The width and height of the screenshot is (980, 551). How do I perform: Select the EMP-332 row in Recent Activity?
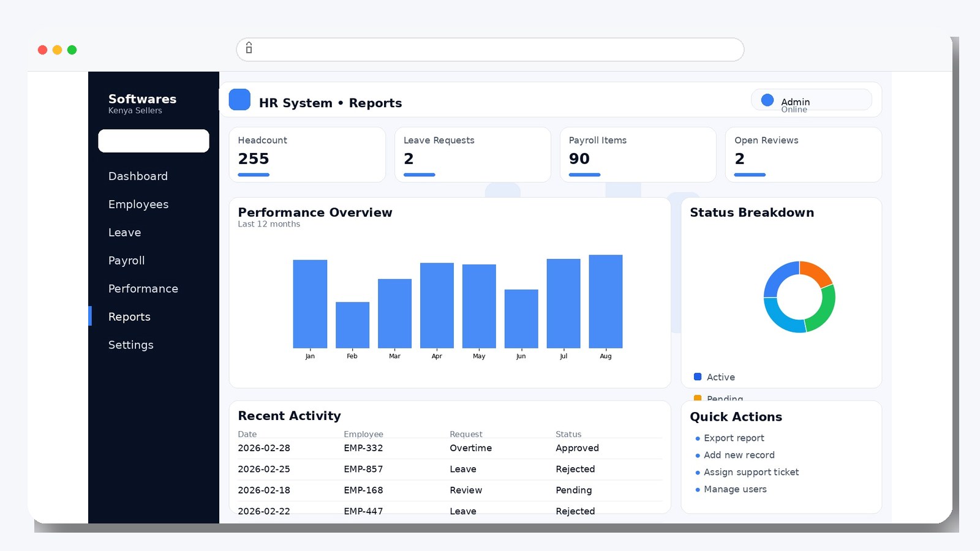pyautogui.click(x=450, y=448)
